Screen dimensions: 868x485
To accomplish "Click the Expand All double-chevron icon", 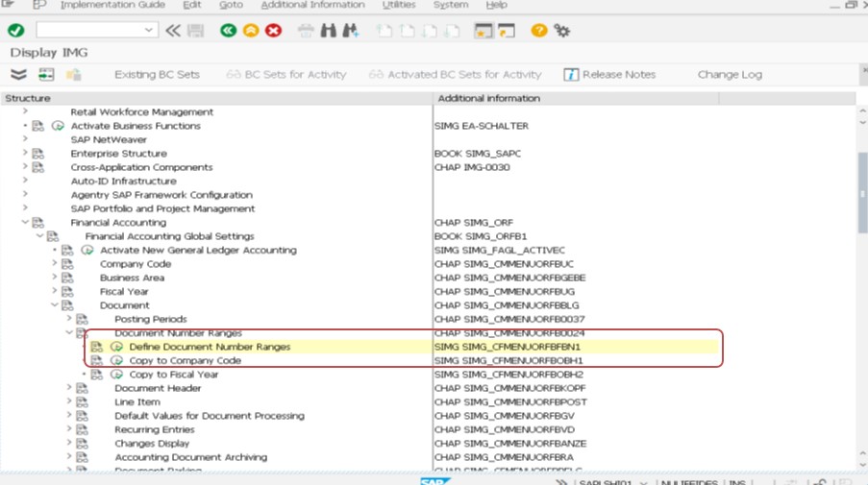I will click(18, 74).
